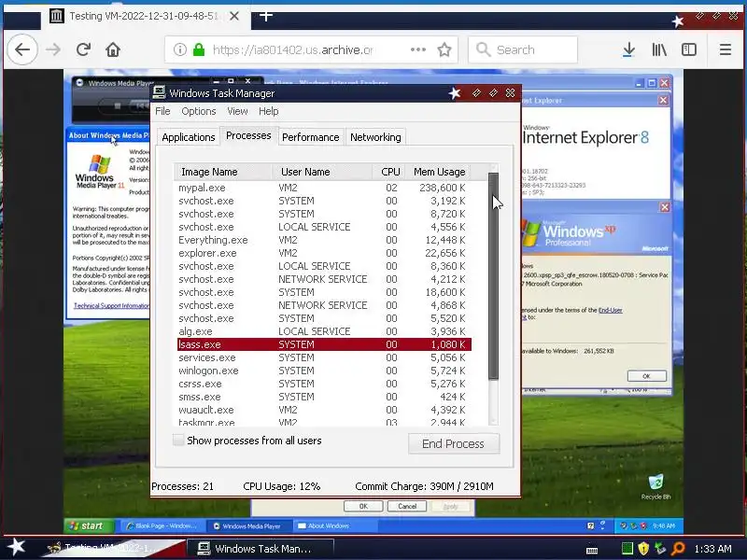Focus the Firefox Search field
747x560 pixels.
click(x=523, y=49)
